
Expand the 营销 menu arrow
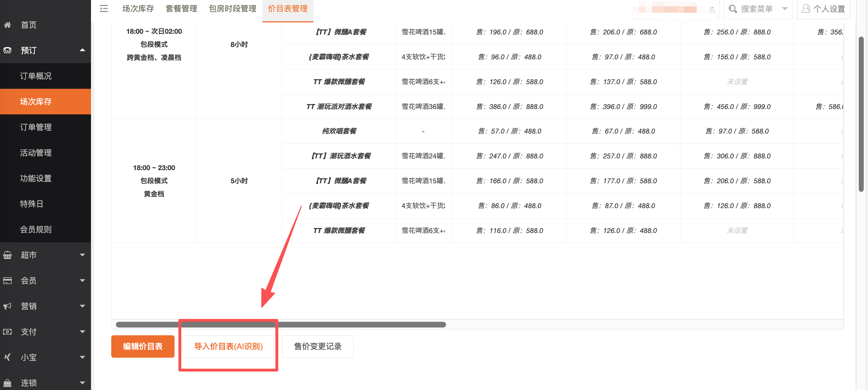[x=82, y=306]
